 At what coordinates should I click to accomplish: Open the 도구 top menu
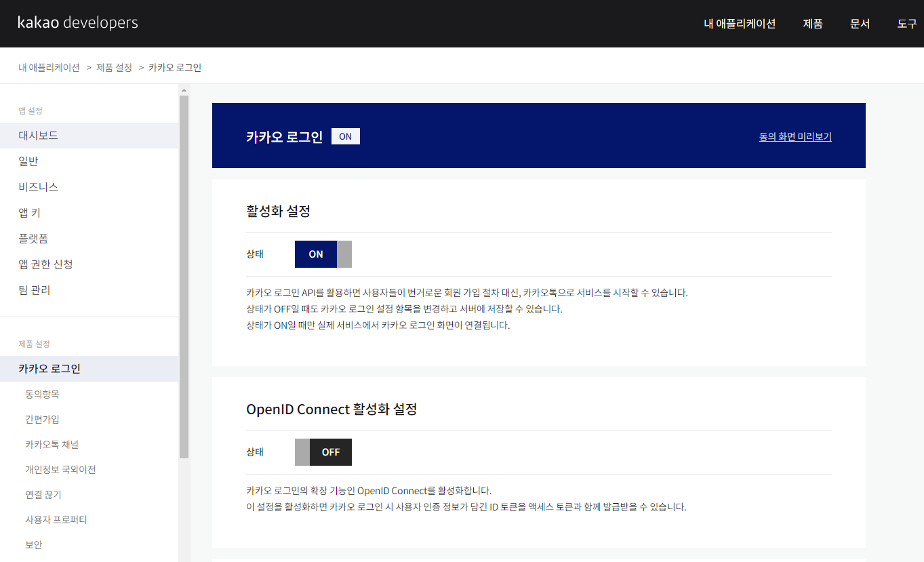pos(907,24)
